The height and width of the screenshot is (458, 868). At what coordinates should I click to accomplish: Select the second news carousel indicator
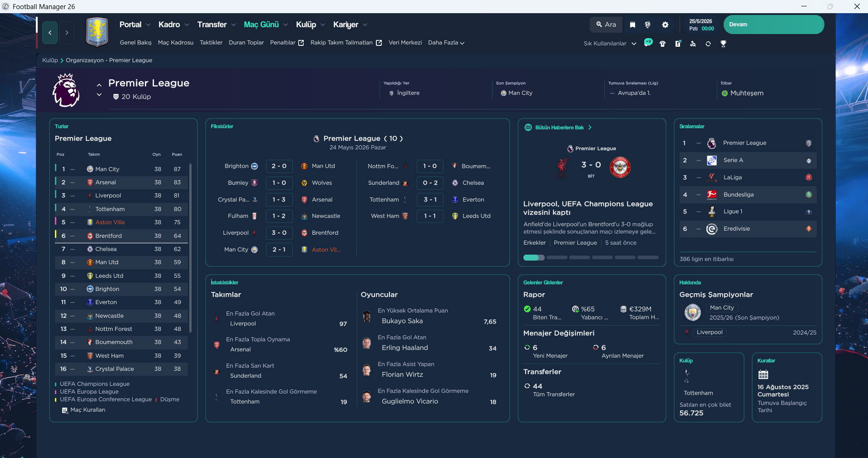click(557, 257)
